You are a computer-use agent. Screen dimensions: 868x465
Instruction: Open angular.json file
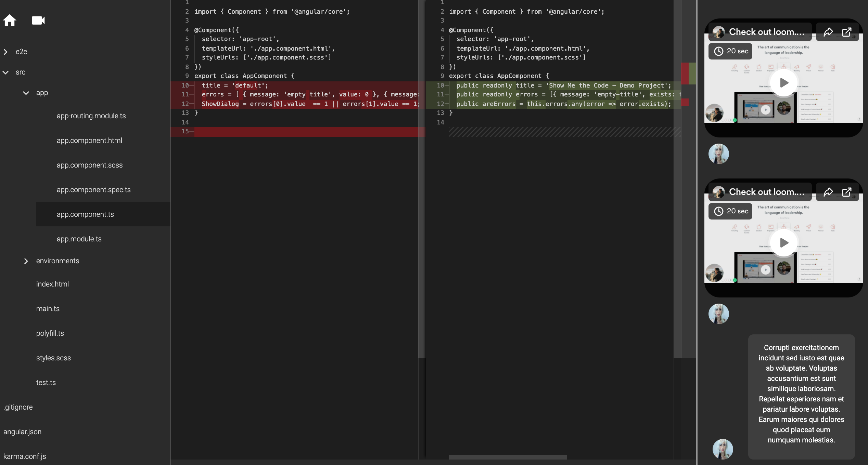point(22,432)
